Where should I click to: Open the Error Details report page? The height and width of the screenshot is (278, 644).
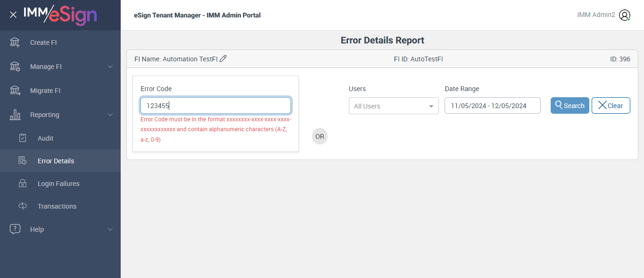[56, 161]
